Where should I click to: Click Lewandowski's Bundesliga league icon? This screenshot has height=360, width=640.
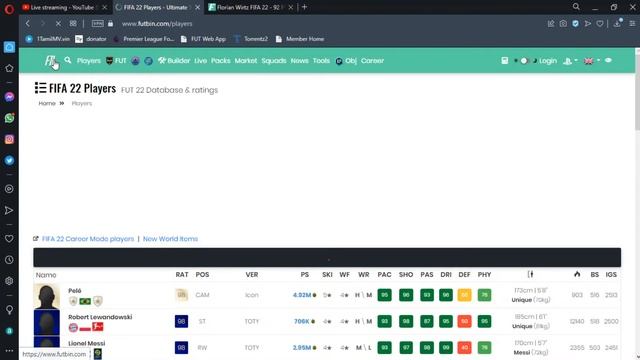point(98,327)
